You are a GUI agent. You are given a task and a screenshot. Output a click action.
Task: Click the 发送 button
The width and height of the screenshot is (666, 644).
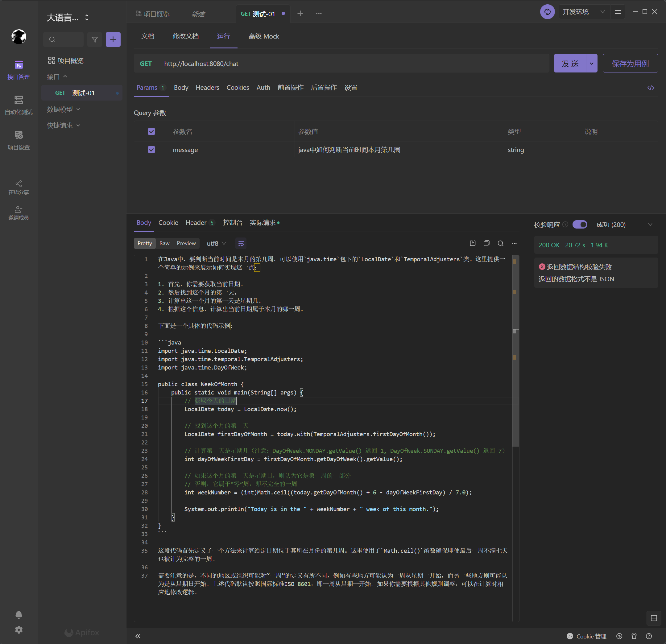pyautogui.click(x=570, y=63)
